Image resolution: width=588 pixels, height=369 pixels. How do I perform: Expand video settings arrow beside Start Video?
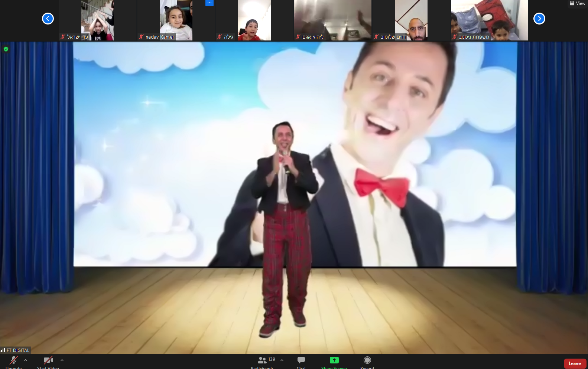point(62,360)
